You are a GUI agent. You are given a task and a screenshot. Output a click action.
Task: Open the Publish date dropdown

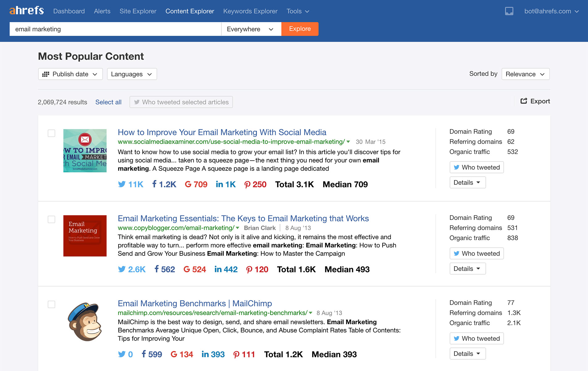point(70,74)
